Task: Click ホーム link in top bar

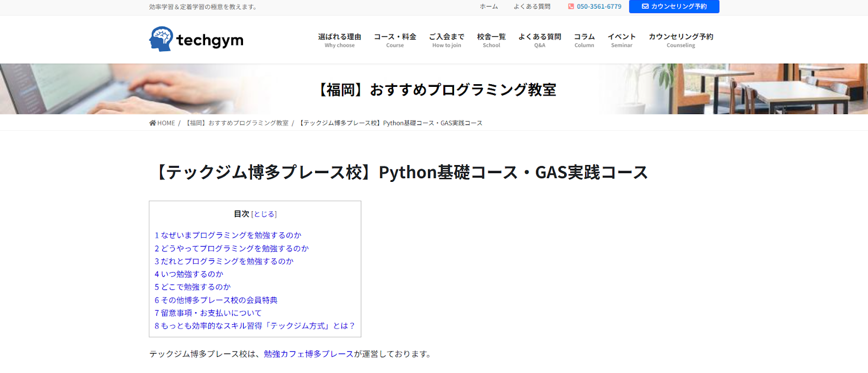Action: pyautogui.click(x=489, y=7)
